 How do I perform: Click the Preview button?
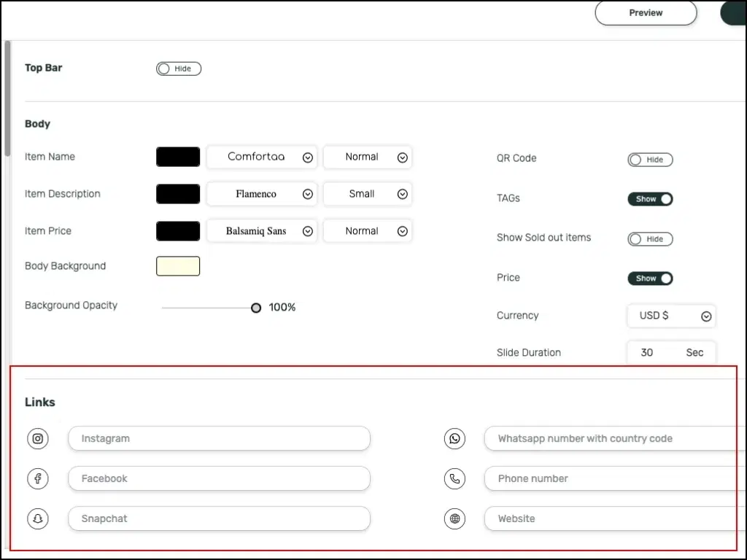point(645,12)
